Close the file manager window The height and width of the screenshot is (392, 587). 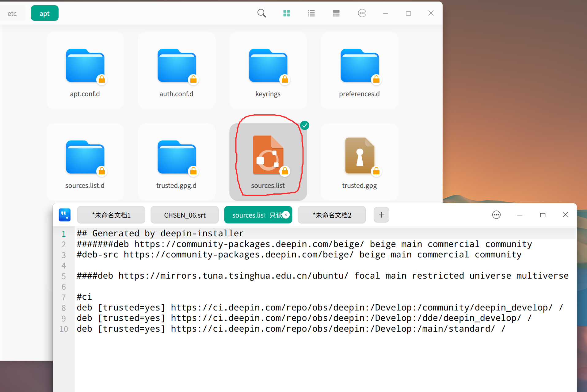(431, 13)
